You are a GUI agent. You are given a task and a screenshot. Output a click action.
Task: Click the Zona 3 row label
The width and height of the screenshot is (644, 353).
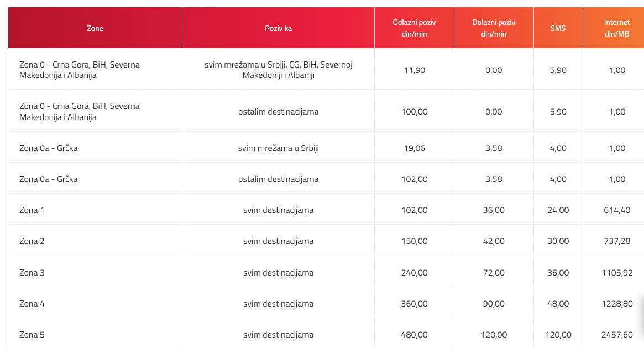click(32, 273)
